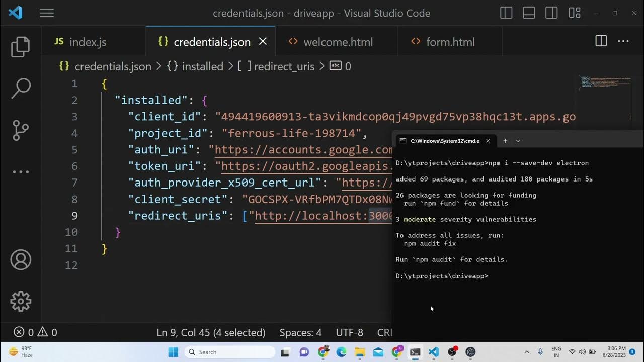Open the customize layout menu
Screen dimensions: 644x362
pos(574,13)
